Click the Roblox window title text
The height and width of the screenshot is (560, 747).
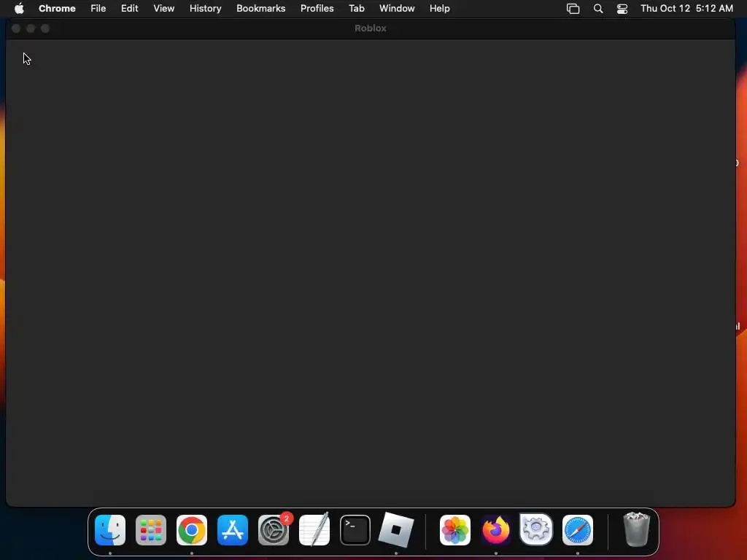370,28
